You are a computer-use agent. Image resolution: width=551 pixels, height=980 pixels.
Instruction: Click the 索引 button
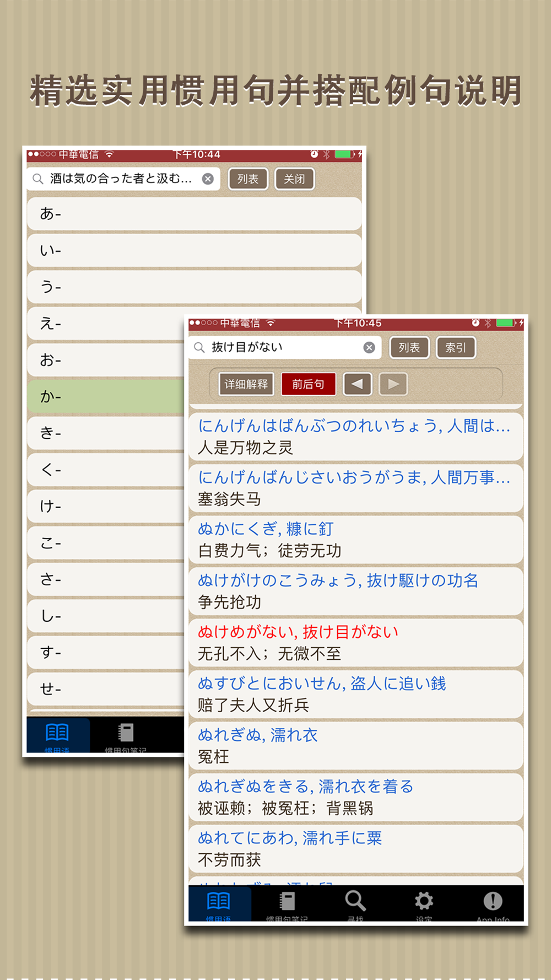[456, 347]
